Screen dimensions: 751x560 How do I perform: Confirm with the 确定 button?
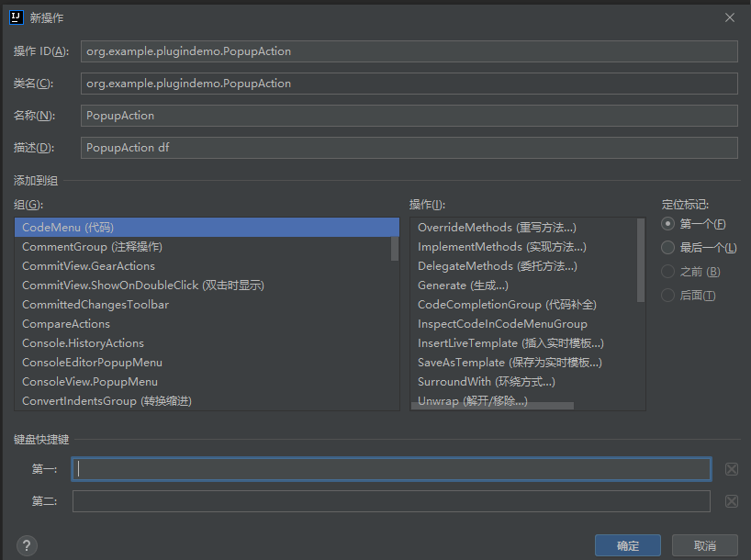pyautogui.click(x=628, y=545)
